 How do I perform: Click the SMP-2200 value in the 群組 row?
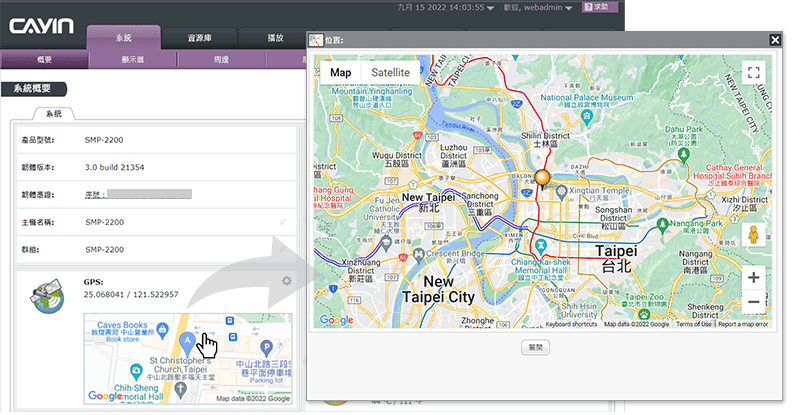[105, 250]
